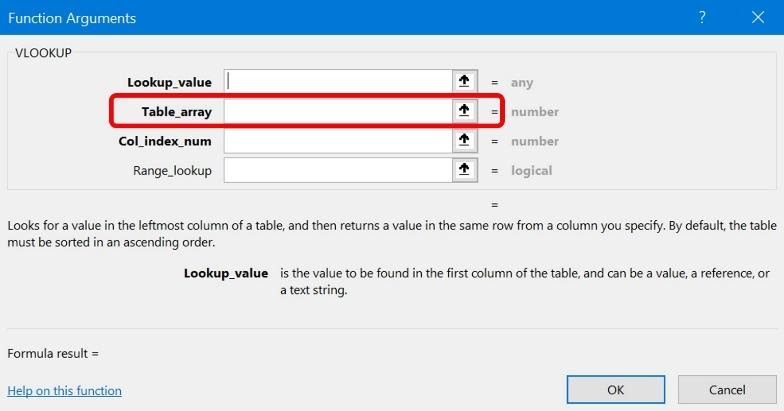The image size is (784, 411).
Task: Focus the Table_array text field
Action: (338, 111)
